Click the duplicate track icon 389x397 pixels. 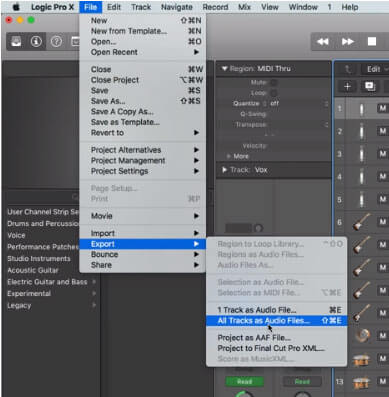click(x=370, y=86)
